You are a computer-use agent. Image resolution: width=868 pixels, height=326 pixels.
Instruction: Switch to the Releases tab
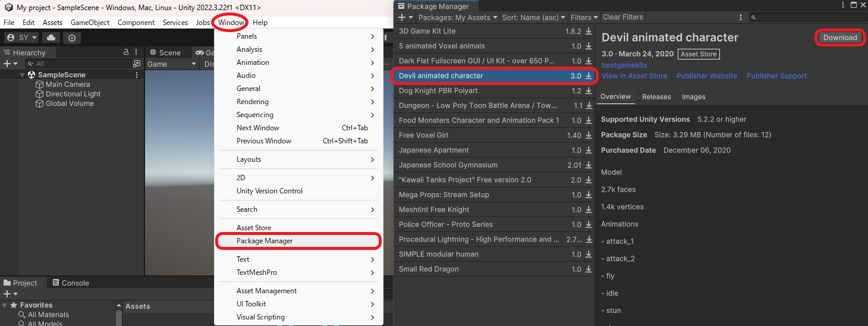click(x=656, y=96)
